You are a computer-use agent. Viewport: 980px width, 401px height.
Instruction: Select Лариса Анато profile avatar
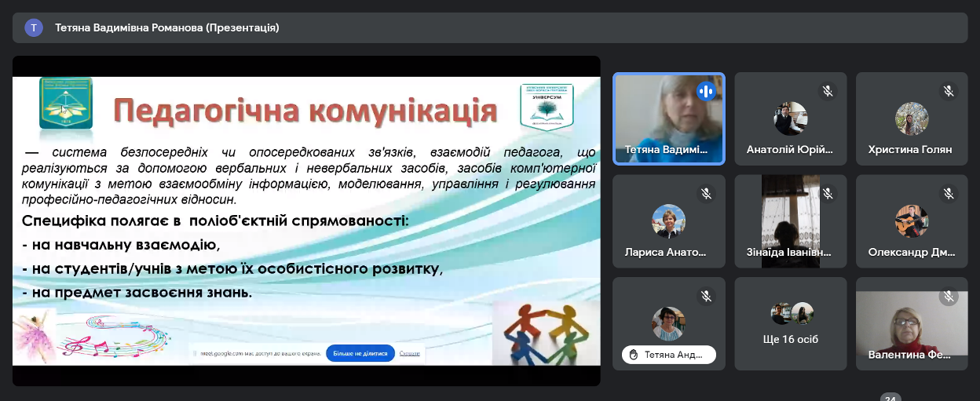coord(669,221)
